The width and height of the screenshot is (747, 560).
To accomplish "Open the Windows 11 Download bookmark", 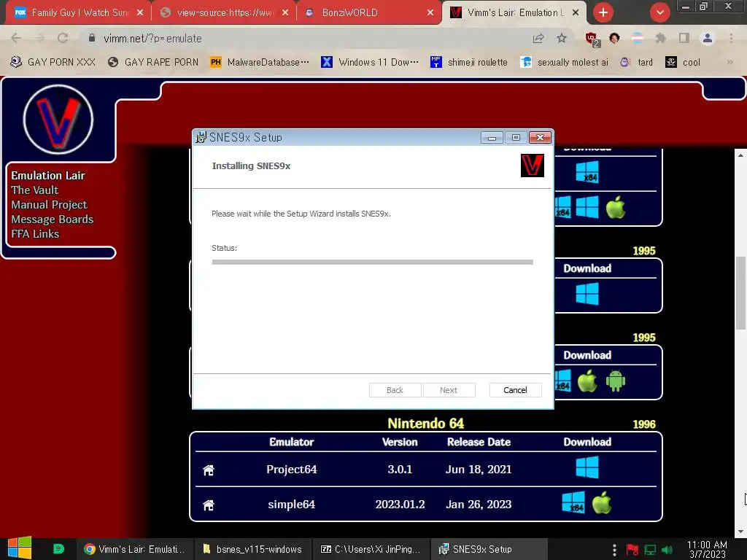I will (370, 63).
